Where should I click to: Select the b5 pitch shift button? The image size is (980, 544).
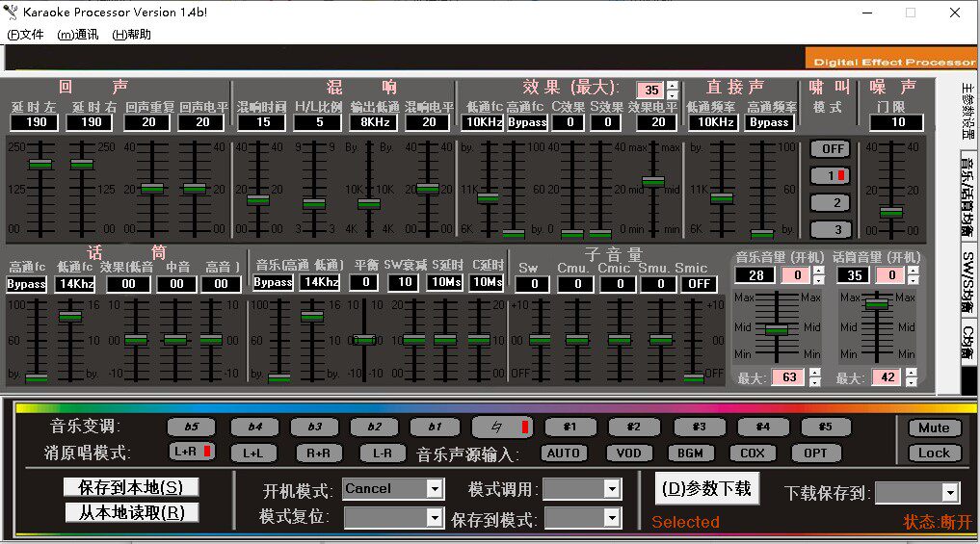click(x=191, y=427)
